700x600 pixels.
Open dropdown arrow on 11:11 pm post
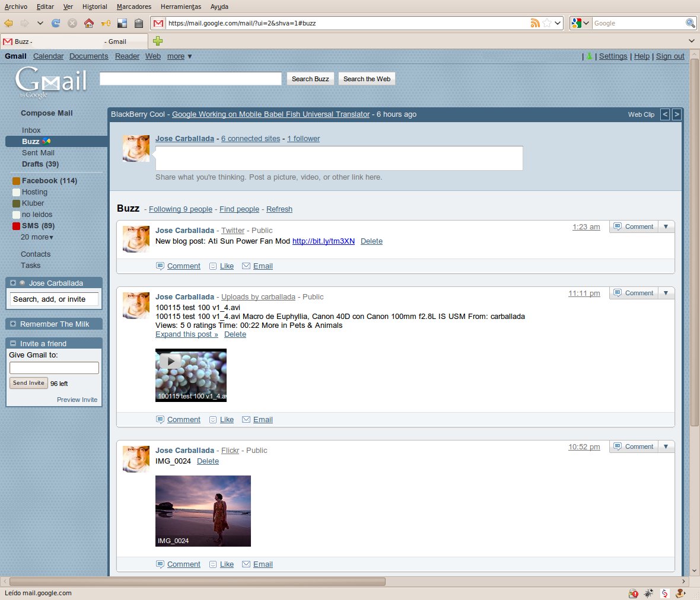click(666, 293)
